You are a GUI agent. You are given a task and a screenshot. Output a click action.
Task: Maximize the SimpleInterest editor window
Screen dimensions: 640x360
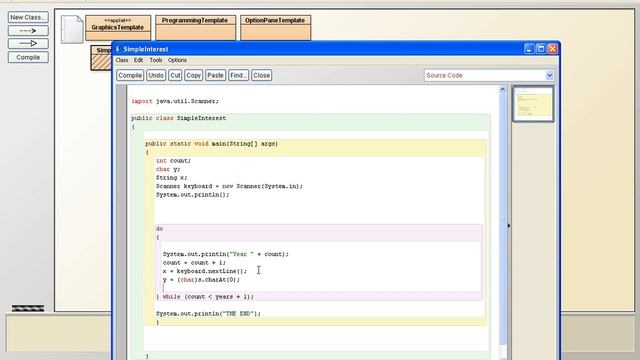click(x=541, y=49)
